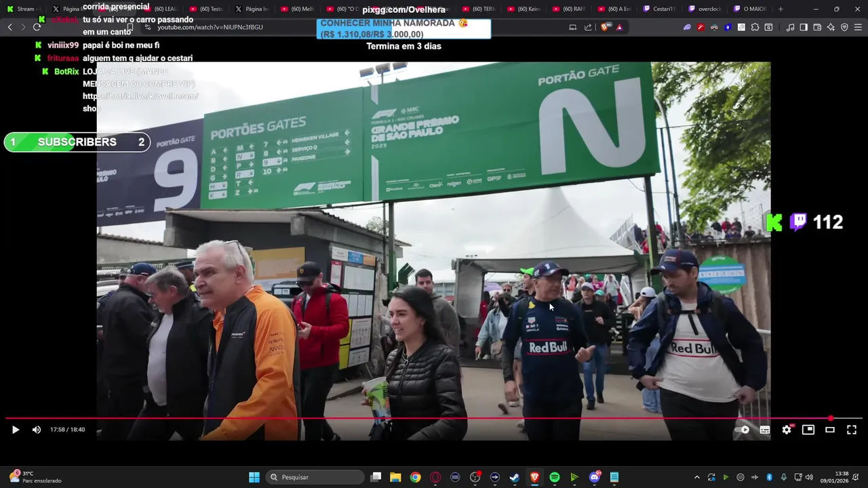Switch to the 'O MAIOR' tab
The height and width of the screenshot is (488, 868).
(x=750, y=9)
